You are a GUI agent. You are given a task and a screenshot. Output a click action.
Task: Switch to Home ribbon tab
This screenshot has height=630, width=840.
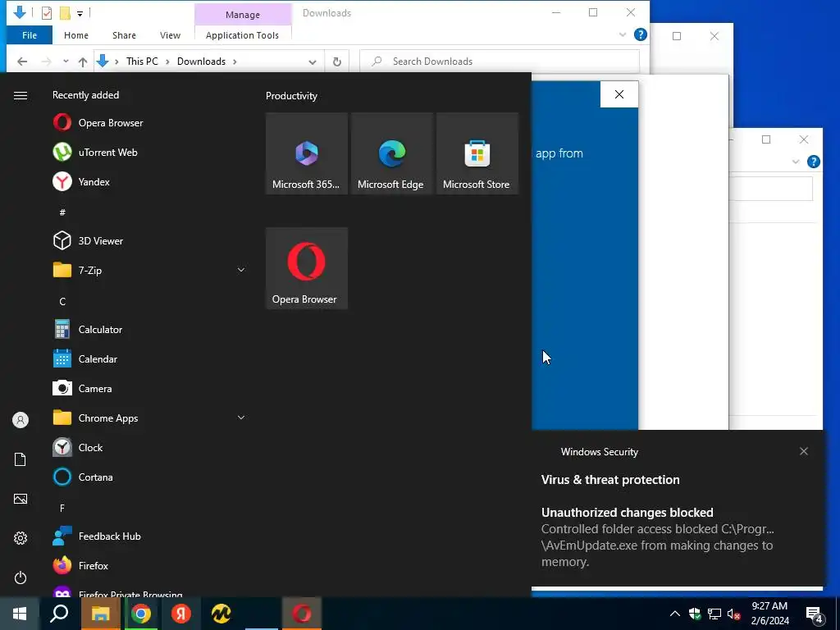pyautogui.click(x=76, y=35)
